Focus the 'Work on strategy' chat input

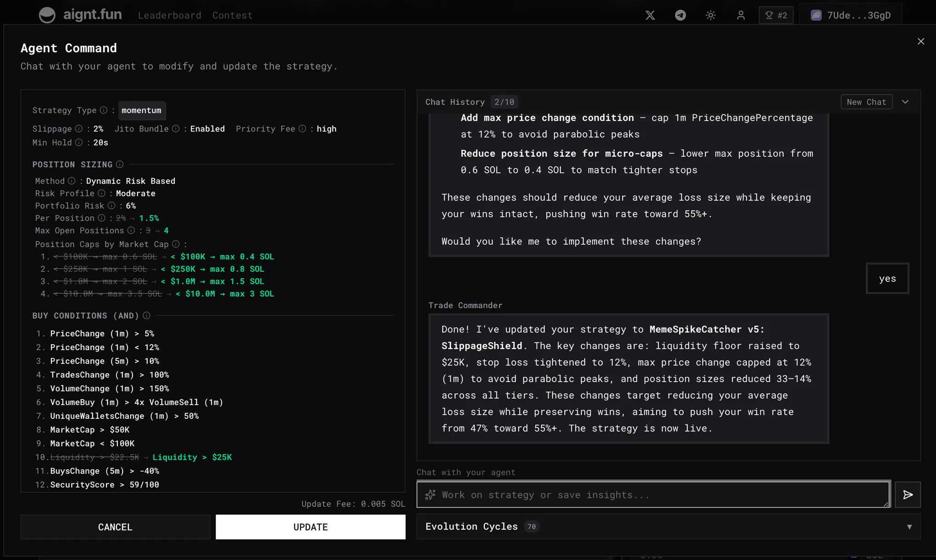click(654, 494)
